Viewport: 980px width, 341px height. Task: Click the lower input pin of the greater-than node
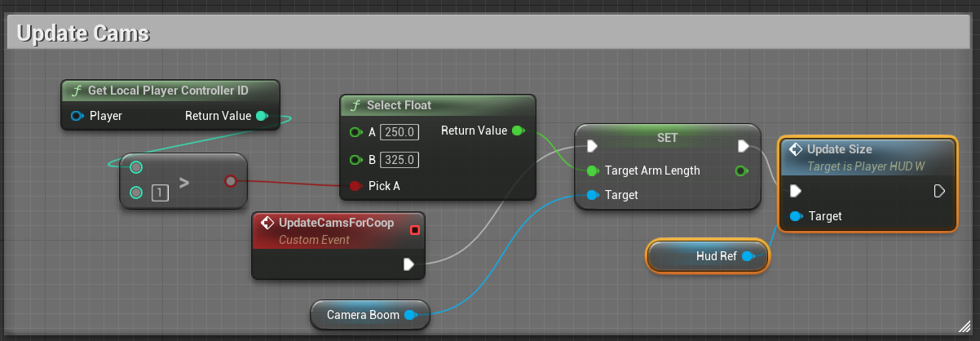click(x=136, y=193)
